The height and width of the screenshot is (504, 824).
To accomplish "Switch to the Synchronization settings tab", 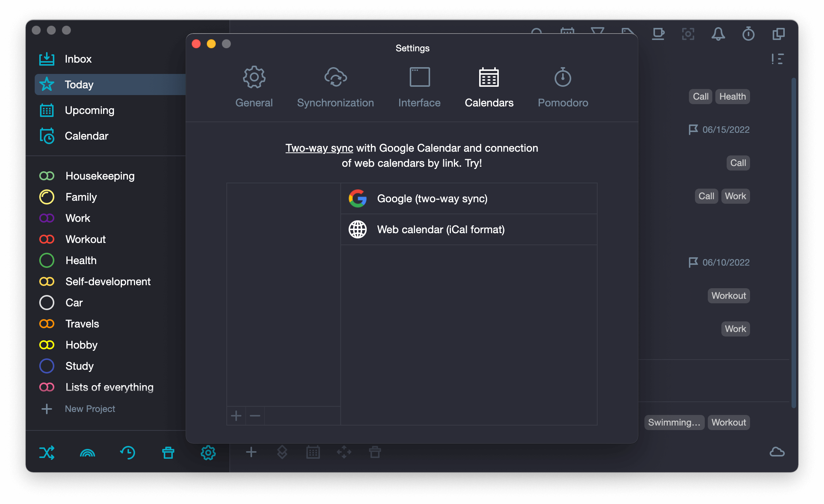I will pyautogui.click(x=335, y=87).
